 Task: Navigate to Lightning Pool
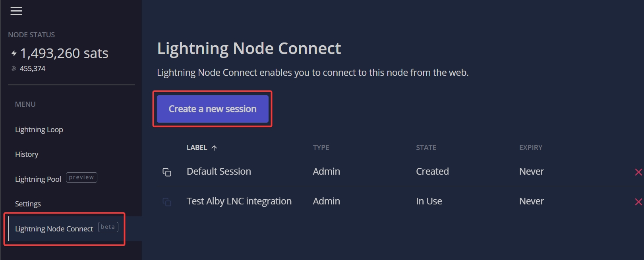point(38,179)
